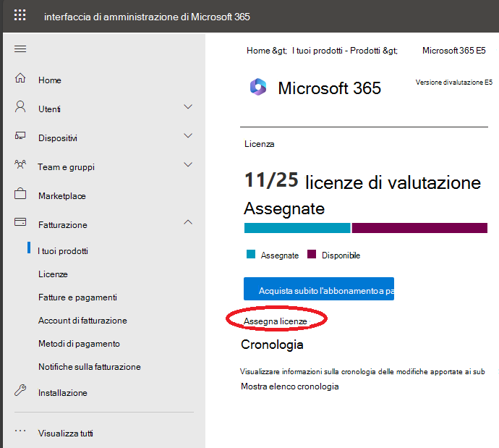Viewport: 499px width, 448px height.
Task: Open Home in the sidebar
Action: coord(50,80)
